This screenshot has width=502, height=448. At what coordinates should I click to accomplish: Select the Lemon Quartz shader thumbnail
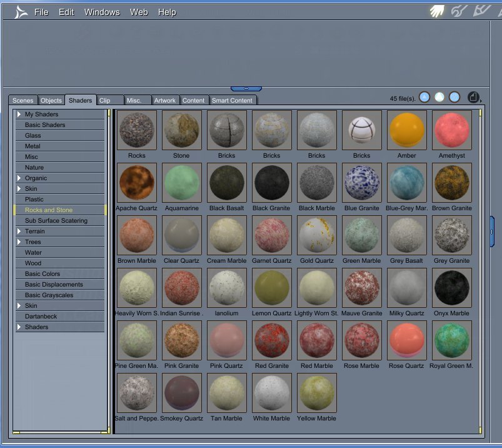272,288
